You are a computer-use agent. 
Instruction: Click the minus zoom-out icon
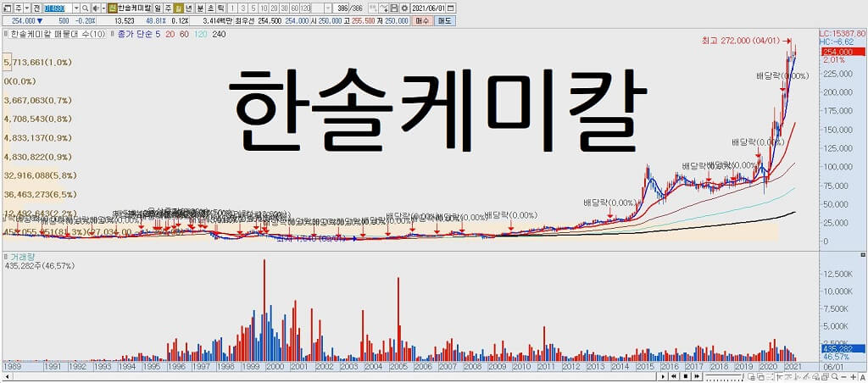pyautogui.click(x=843, y=377)
